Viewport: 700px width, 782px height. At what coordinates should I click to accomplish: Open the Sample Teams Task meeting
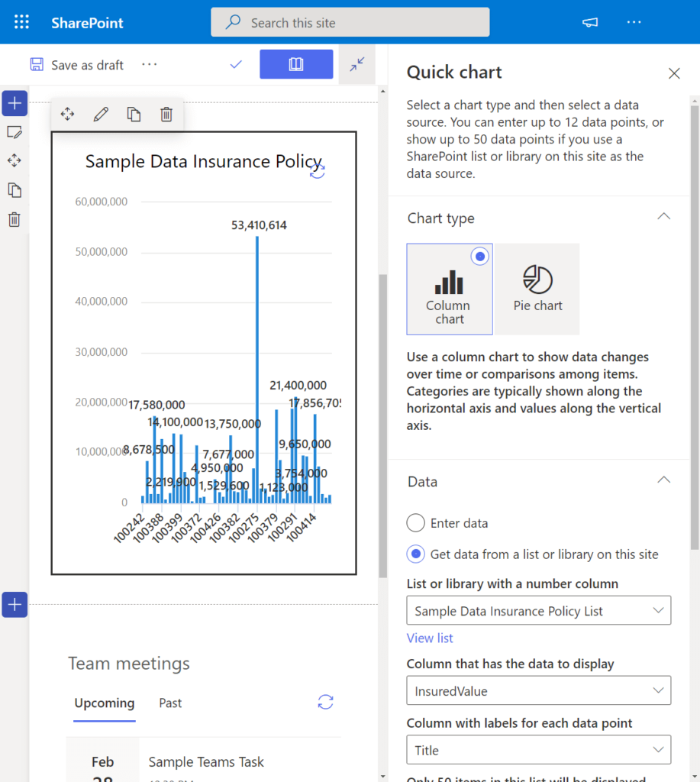(206, 762)
